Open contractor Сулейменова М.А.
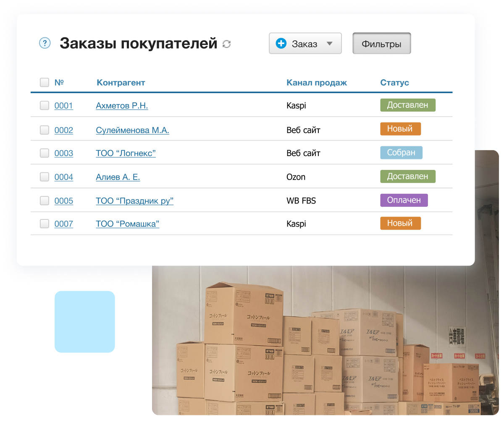The height and width of the screenshot is (425, 504). pos(132,130)
